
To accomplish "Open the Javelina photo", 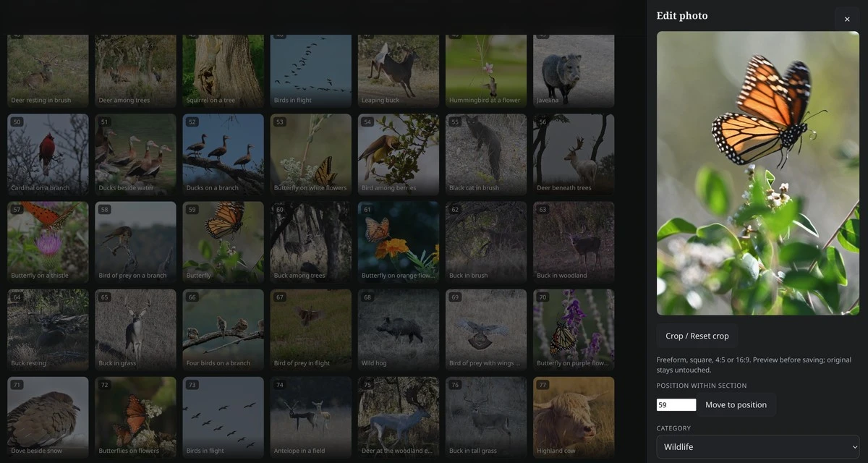I will [x=574, y=71].
